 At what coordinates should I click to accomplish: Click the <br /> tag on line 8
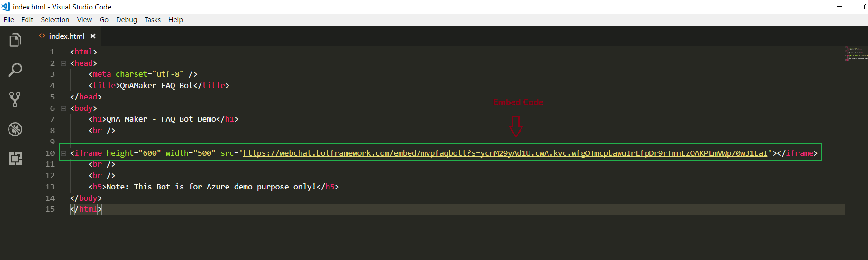point(102,130)
